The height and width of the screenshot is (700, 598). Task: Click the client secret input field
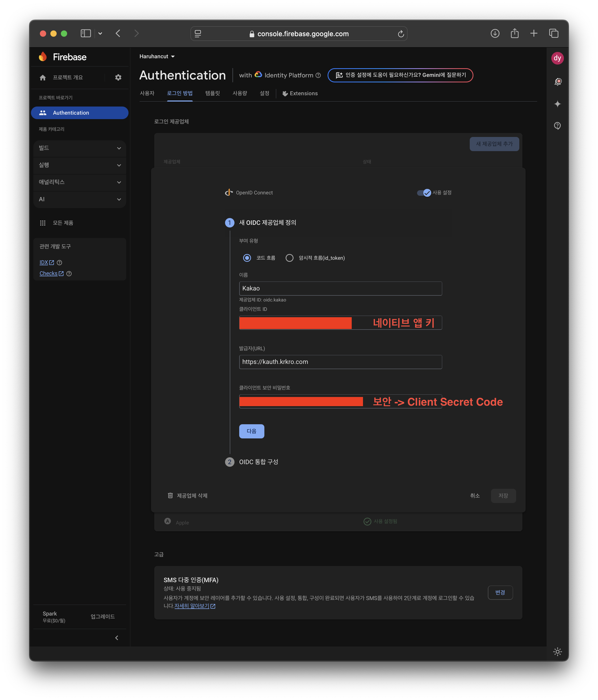(340, 401)
